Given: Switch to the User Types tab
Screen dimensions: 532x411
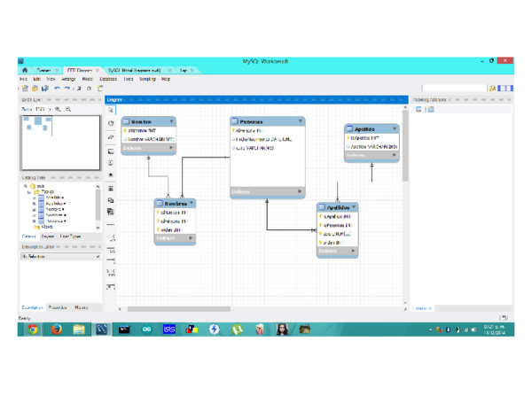Looking at the screenshot, I should click(70, 237).
